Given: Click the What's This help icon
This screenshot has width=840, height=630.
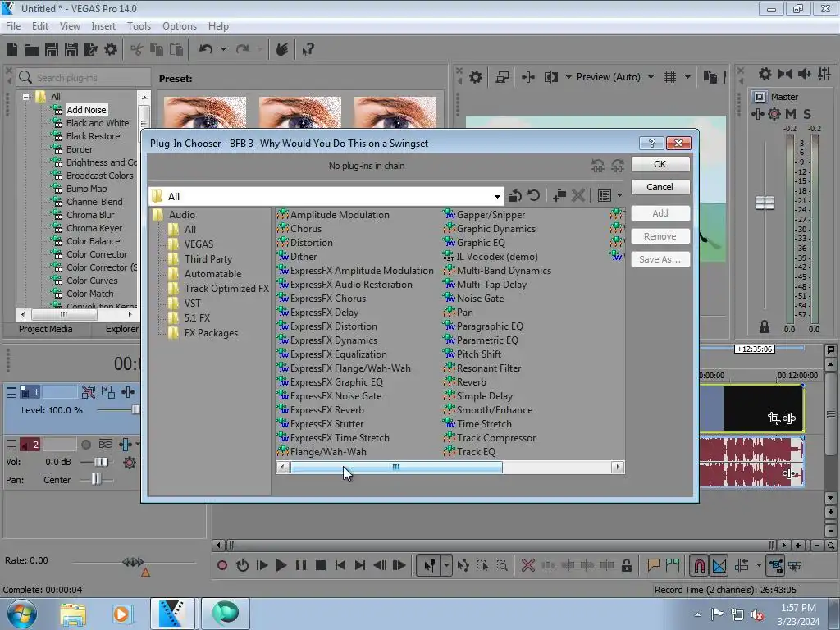Looking at the screenshot, I should pyautogui.click(x=308, y=50).
